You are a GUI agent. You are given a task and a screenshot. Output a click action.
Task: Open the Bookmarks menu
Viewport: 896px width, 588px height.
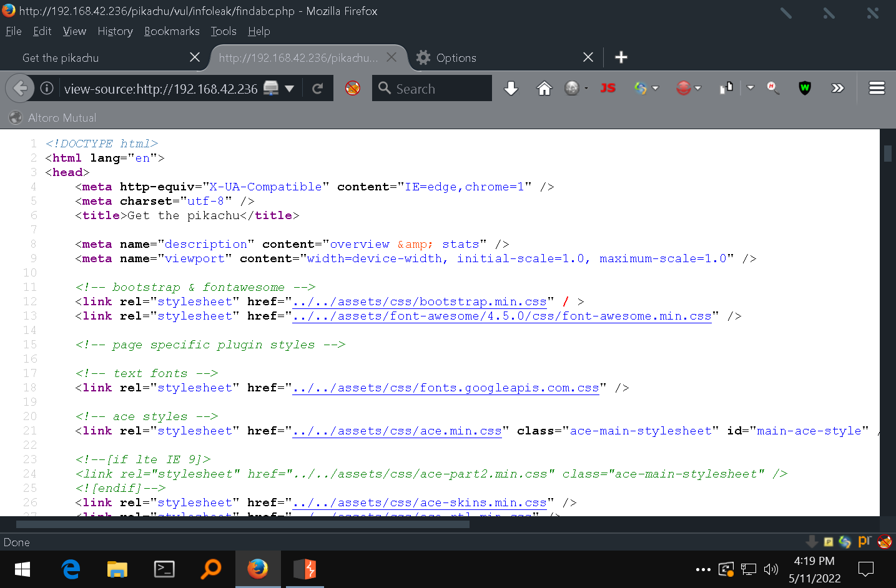pos(172,31)
